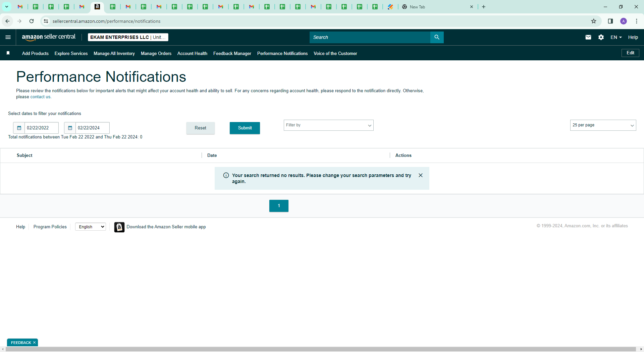The image size is (644, 352).
Task: Open Feedback Manager menu item
Action: [x=232, y=53]
